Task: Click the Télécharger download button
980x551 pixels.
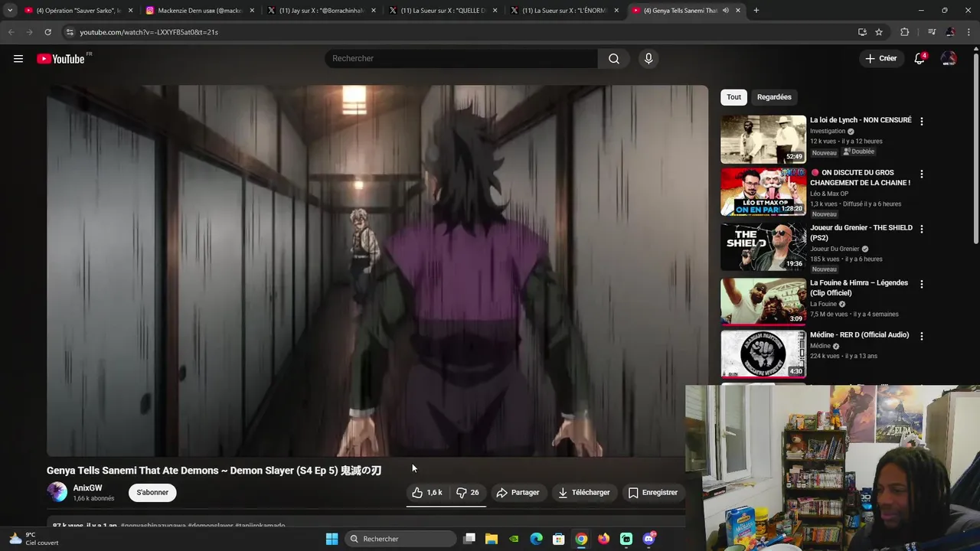Action: point(583,493)
